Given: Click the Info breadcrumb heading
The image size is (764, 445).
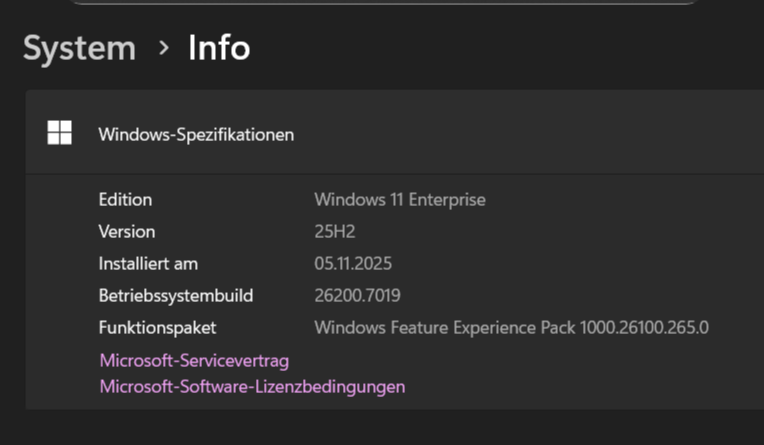Looking at the screenshot, I should [x=219, y=48].
